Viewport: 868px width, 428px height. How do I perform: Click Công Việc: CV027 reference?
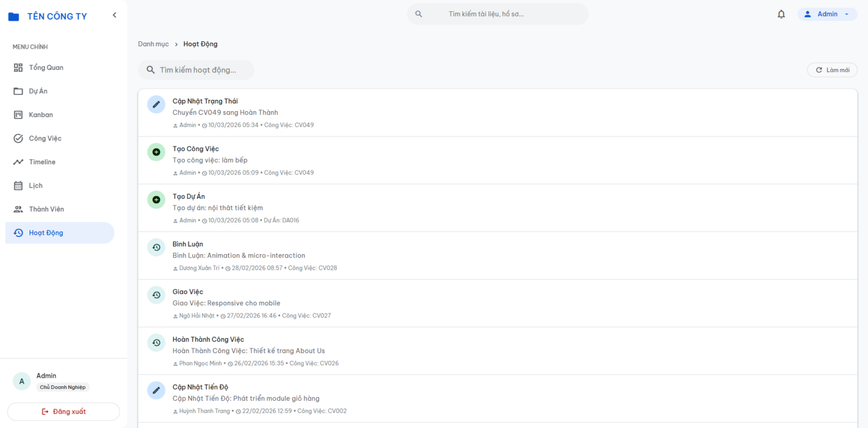[306, 316]
